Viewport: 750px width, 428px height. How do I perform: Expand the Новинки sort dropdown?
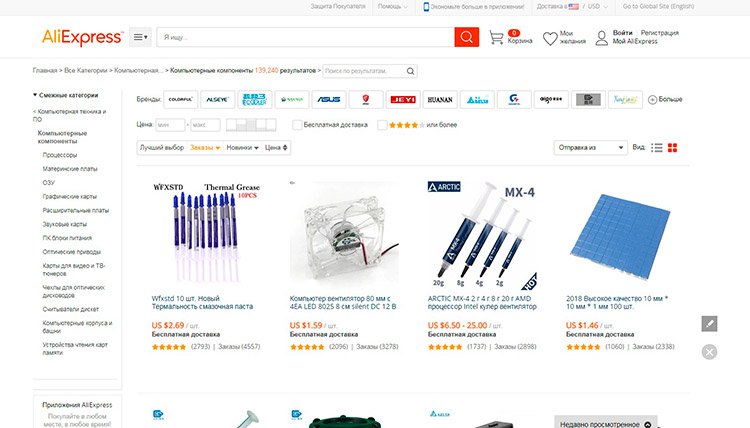(x=242, y=148)
